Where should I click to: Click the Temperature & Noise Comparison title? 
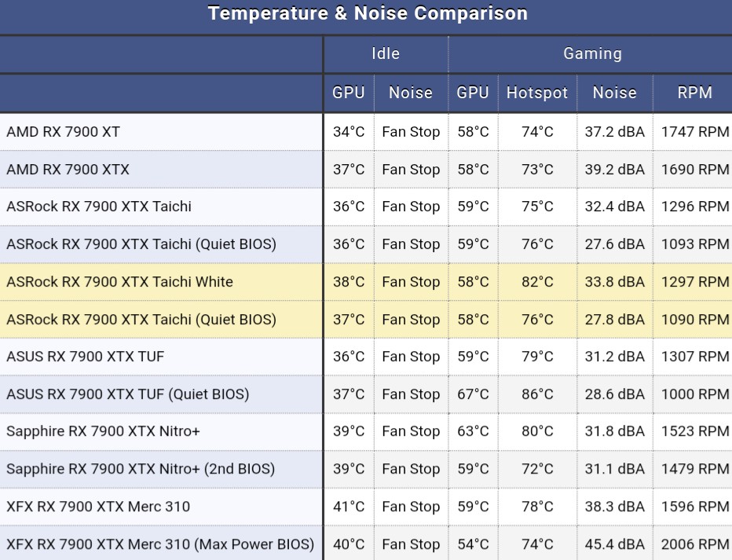tap(367, 13)
